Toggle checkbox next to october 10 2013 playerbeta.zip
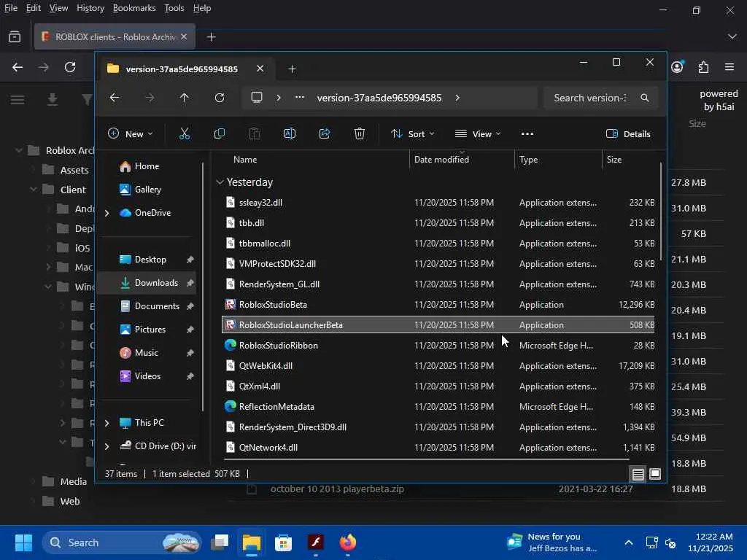747x560 pixels. pyautogui.click(x=252, y=489)
